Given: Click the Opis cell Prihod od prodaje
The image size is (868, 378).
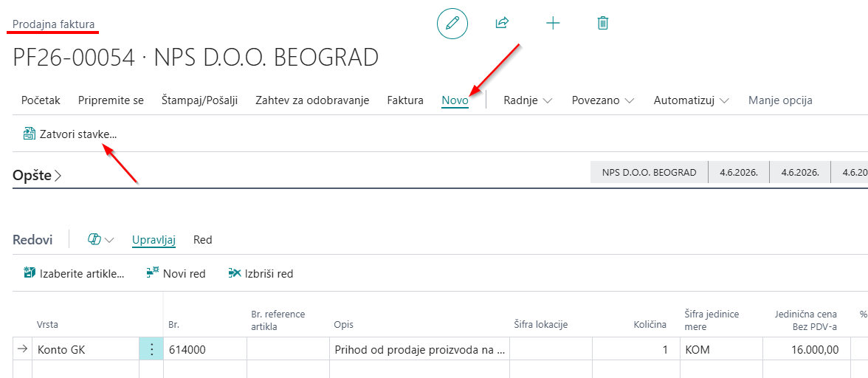Looking at the screenshot, I should pyautogui.click(x=419, y=349).
